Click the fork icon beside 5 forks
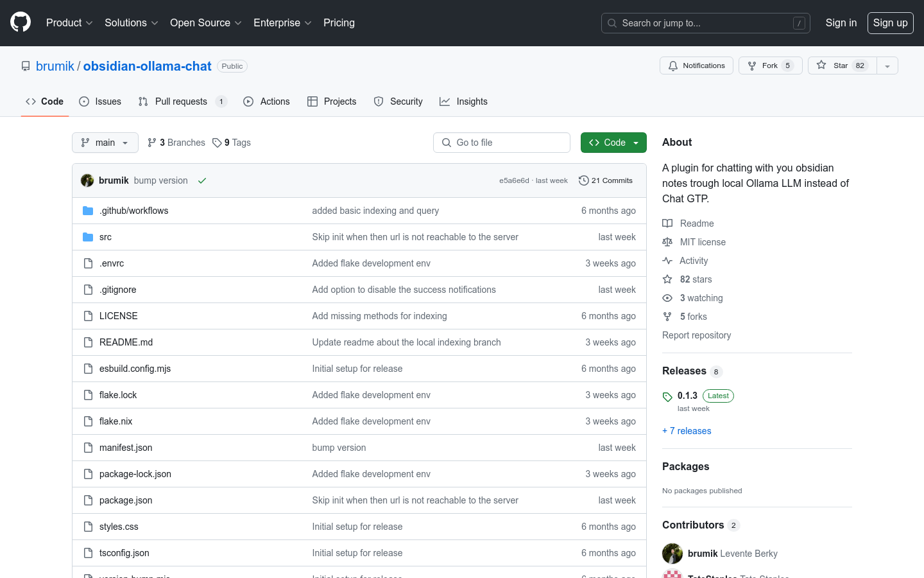924x578 pixels. click(667, 317)
